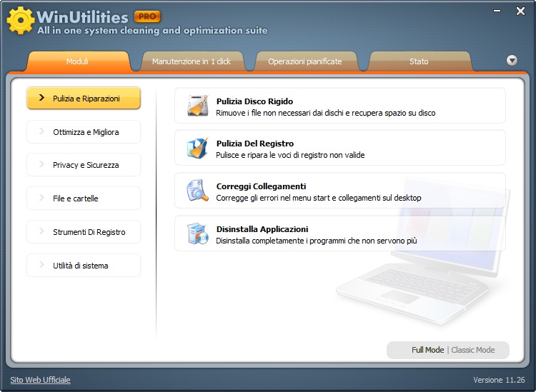Launch the Correggi Collegamenti magnifier icon
The image size is (536, 392).
coord(198,191)
